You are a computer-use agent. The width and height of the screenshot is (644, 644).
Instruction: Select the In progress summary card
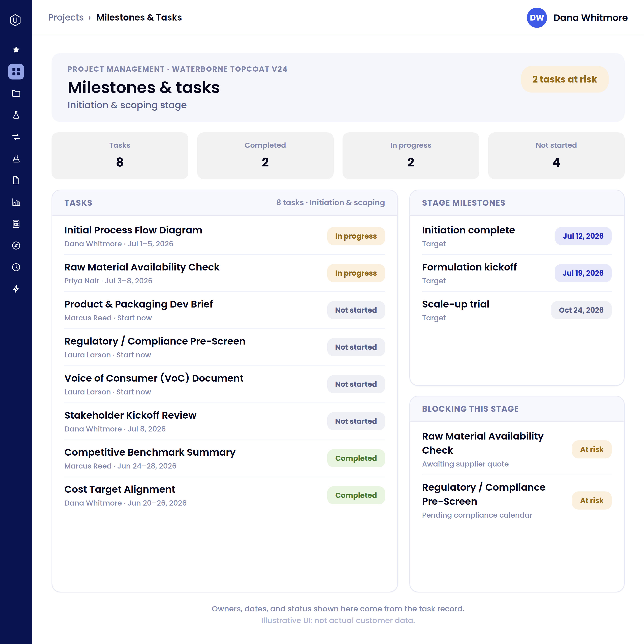(x=411, y=156)
